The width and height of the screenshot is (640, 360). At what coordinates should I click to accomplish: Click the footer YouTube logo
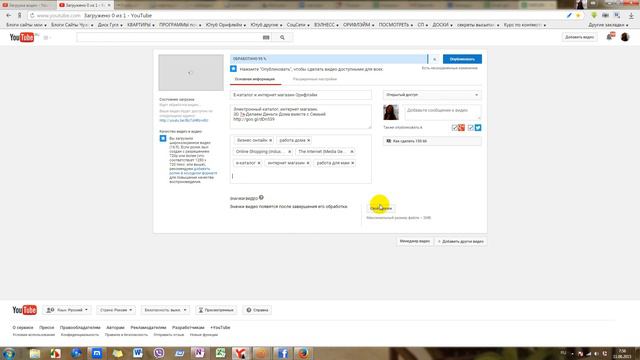pyautogui.click(x=24, y=310)
